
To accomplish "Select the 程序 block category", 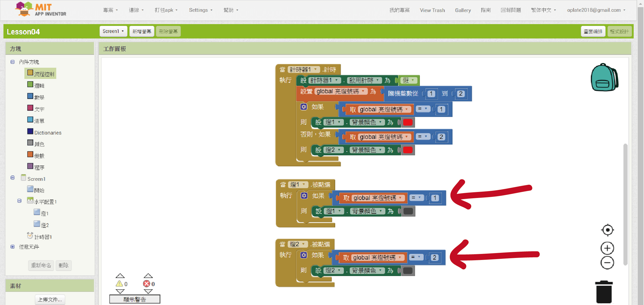I will [x=36, y=167].
